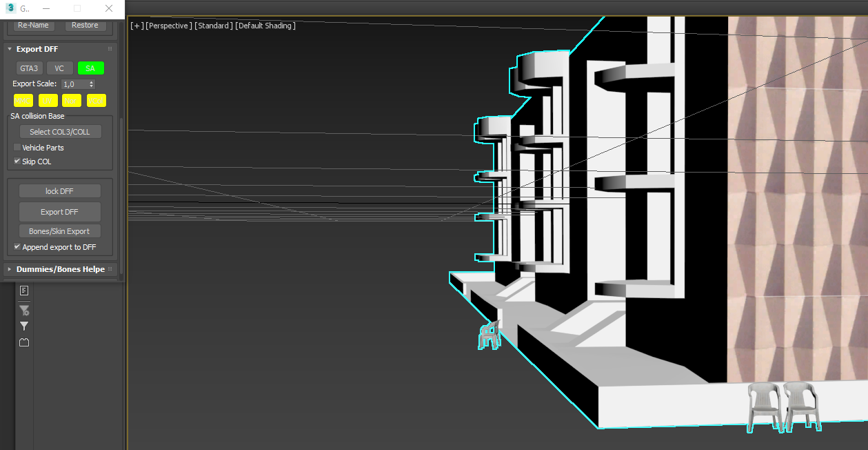This screenshot has width=868, height=450.
Task: Open the Perspective viewport label menu
Action: [168, 26]
